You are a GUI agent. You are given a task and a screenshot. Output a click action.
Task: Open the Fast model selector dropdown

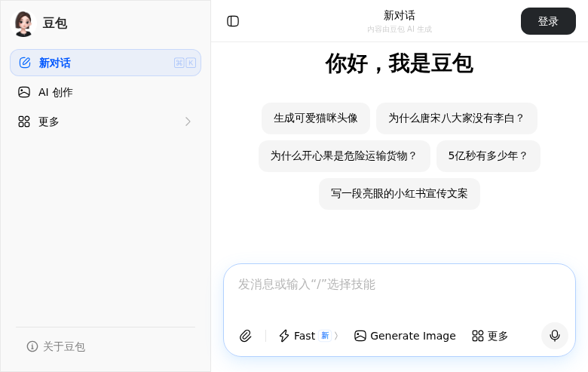309,336
